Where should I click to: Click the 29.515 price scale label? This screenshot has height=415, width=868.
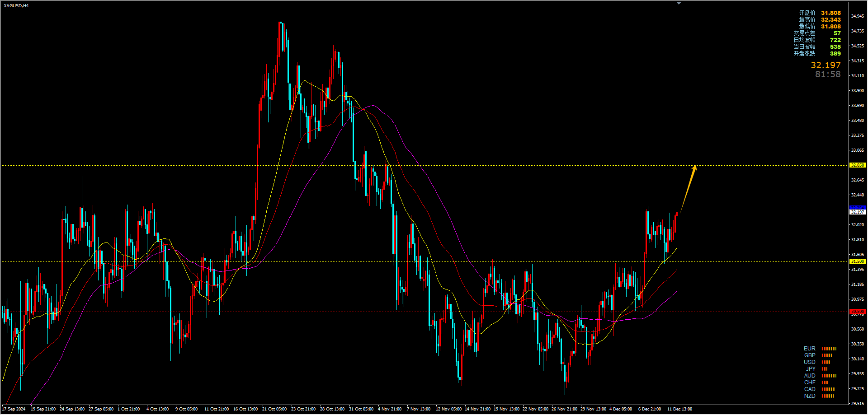[x=858, y=404]
